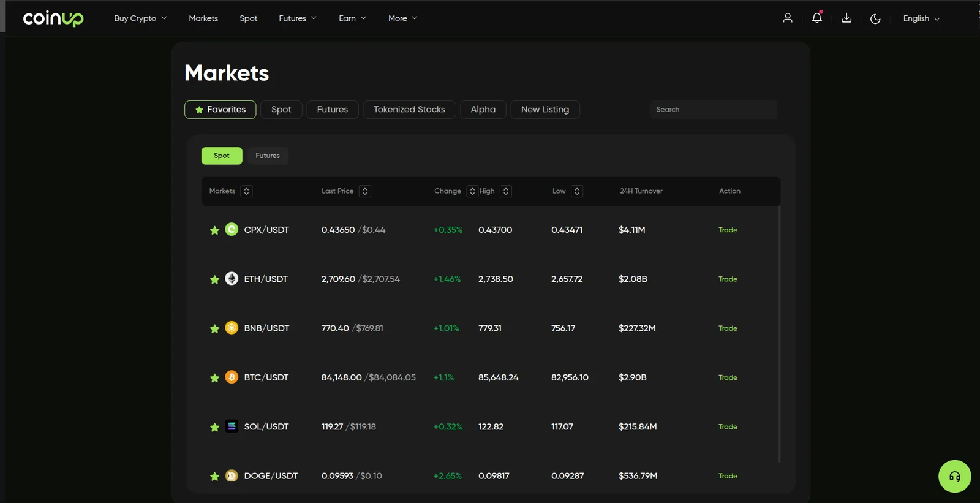Screen dimensions: 980x503
Task: Unfavorite BTC/USDT with its star
Action: (x=214, y=378)
